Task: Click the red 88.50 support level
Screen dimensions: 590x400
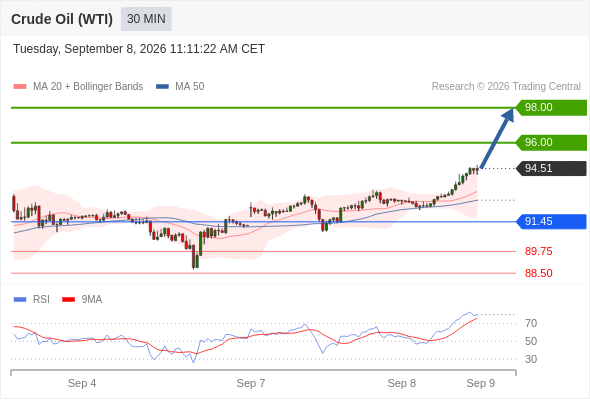Action: click(538, 273)
